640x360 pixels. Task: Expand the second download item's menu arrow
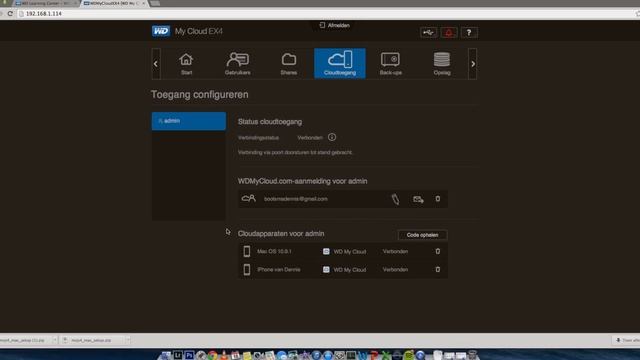pos(127,340)
